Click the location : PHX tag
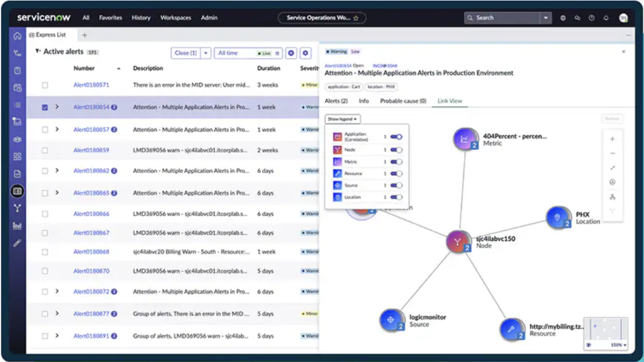 click(381, 87)
